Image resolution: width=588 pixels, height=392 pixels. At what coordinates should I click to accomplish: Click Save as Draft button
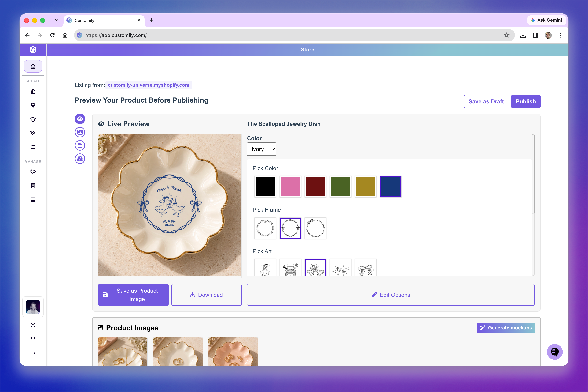tap(486, 101)
